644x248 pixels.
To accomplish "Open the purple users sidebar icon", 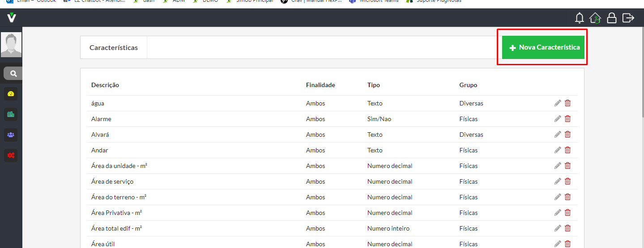I will click(11, 135).
